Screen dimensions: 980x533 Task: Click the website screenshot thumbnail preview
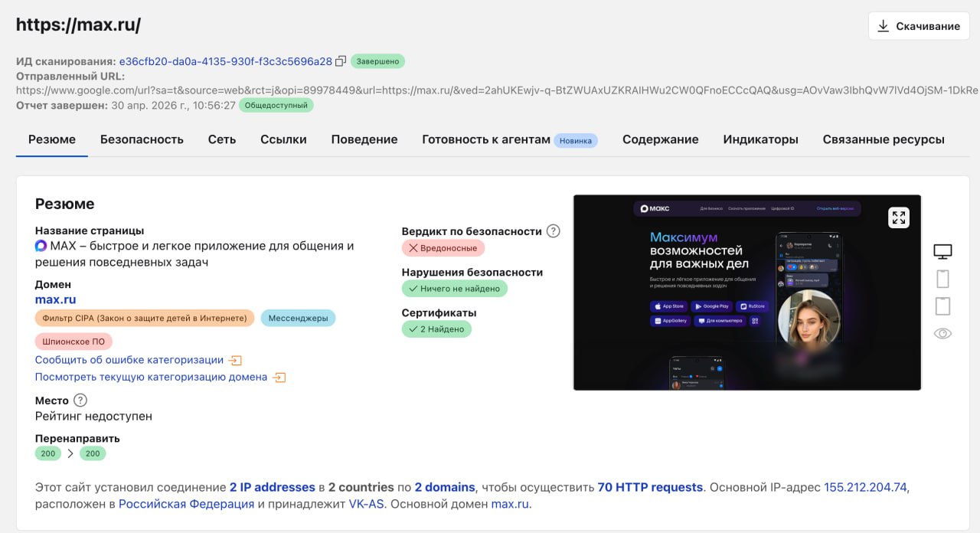tap(746, 291)
